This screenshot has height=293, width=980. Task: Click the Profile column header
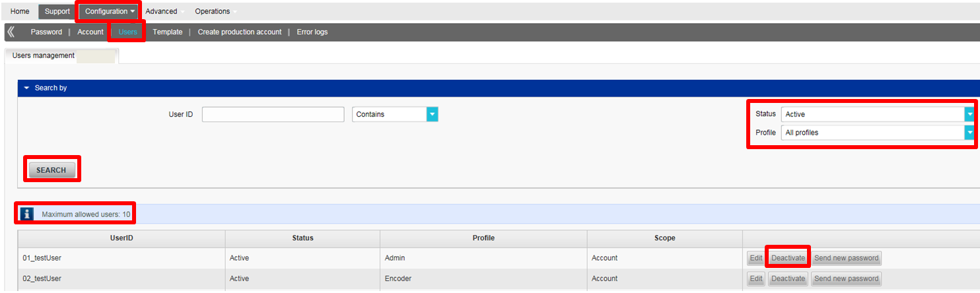point(483,238)
